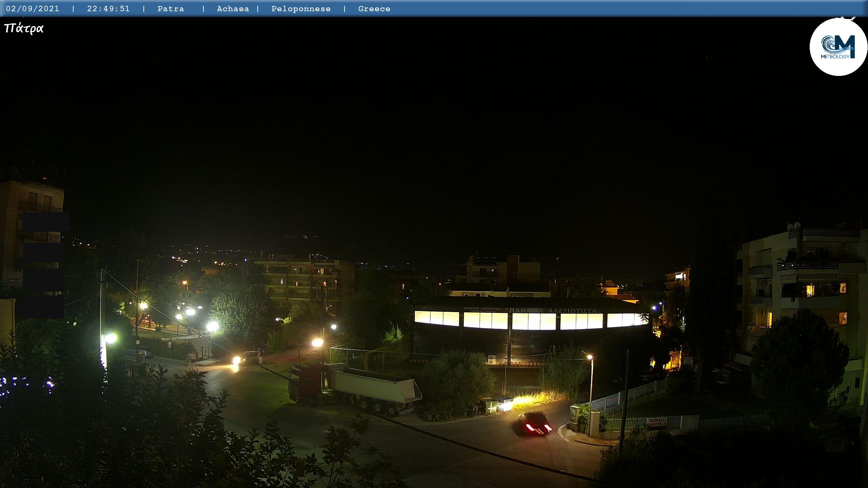
Task: Click the white Πάτρα caption text
Action: (x=24, y=28)
